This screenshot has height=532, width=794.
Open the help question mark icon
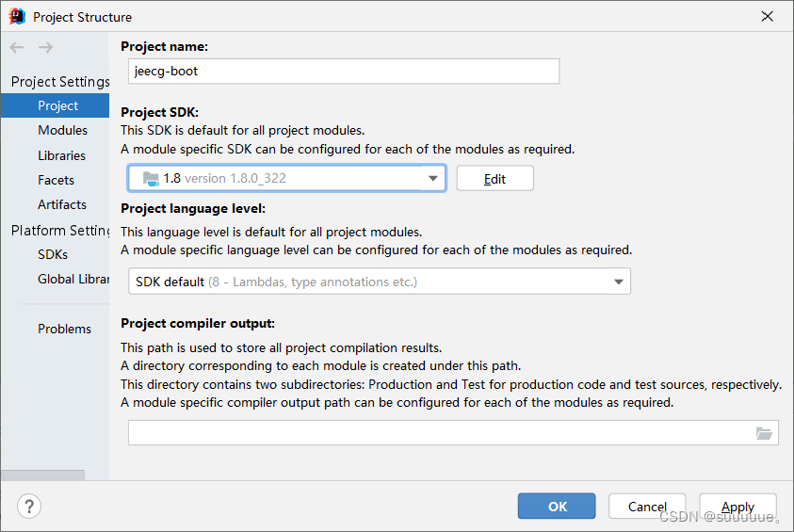[x=29, y=507]
